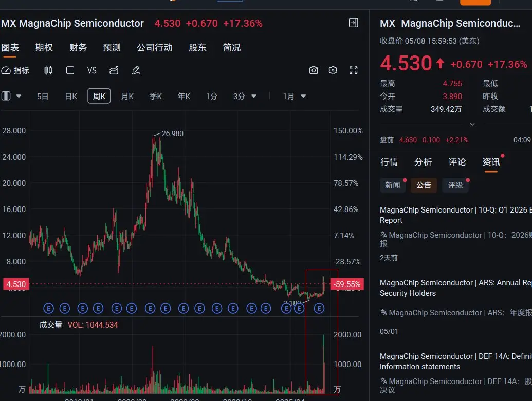
Task: Click the -59.55% percentage axis label
Action: (347, 284)
